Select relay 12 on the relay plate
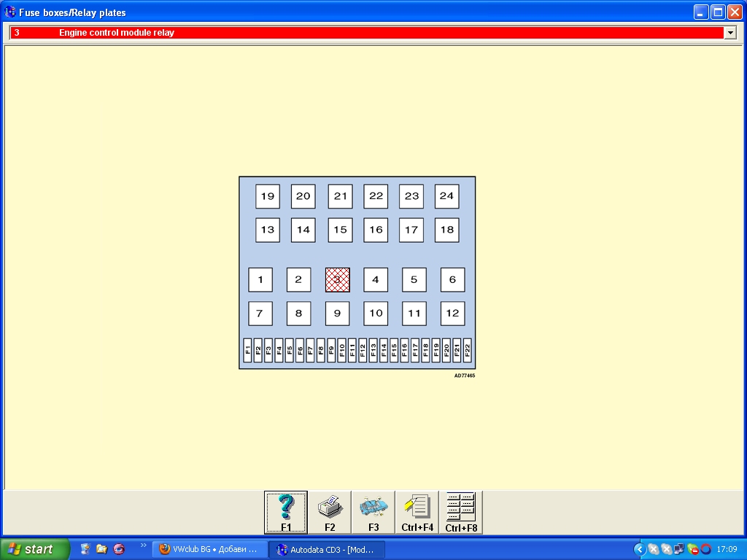Image resolution: width=747 pixels, height=560 pixels. (x=452, y=314)
